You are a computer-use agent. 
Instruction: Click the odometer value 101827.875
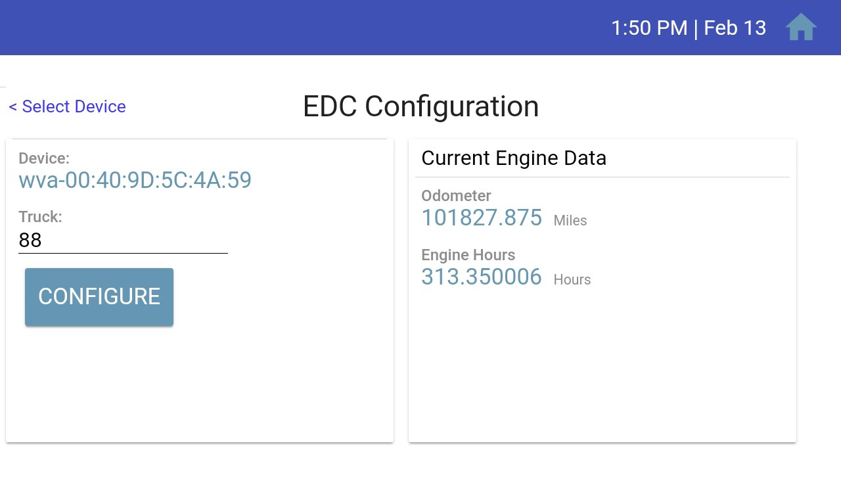482,218
